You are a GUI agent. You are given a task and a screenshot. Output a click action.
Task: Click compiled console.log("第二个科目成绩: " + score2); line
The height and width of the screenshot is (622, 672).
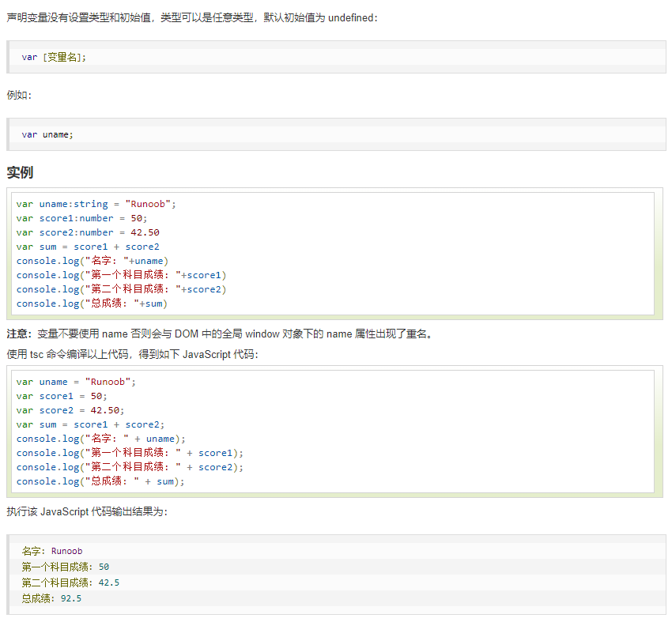pyautogui.click(x=130, y=467)
